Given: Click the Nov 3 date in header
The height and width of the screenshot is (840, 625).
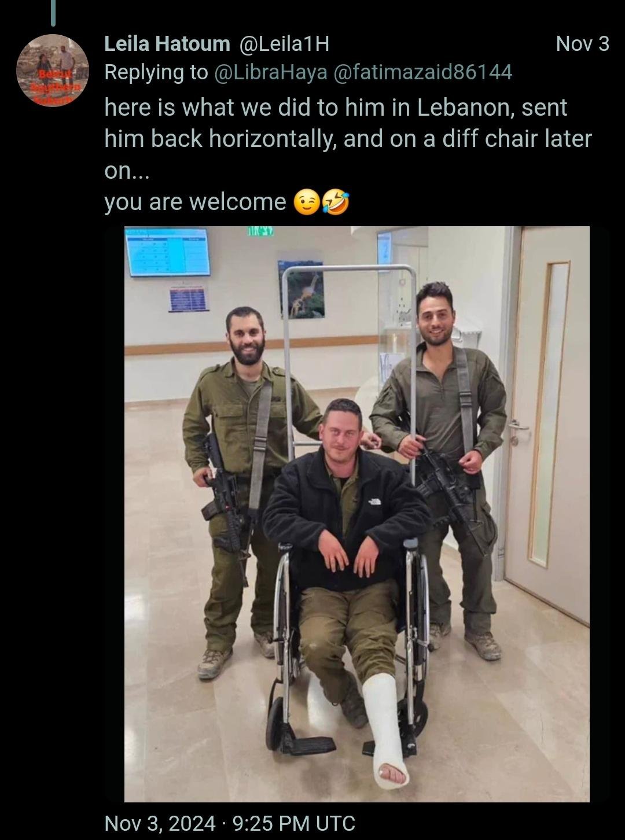Looking at the screenshot, I should tap(582, 44).
